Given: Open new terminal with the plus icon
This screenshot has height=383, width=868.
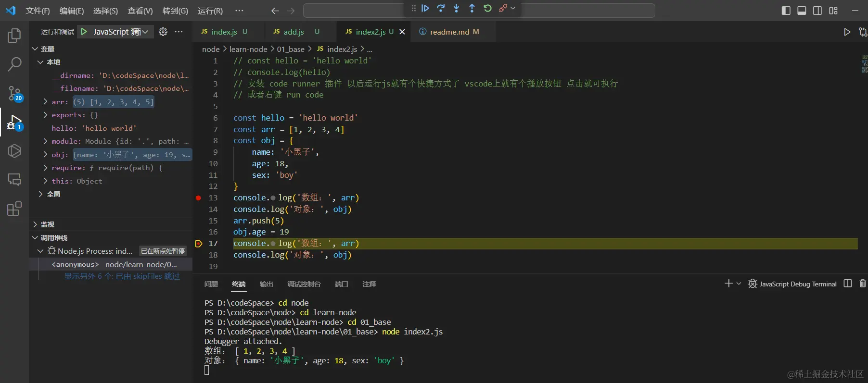Looking at the screenshot, I should pyautogui.click(x=728, y=284).
